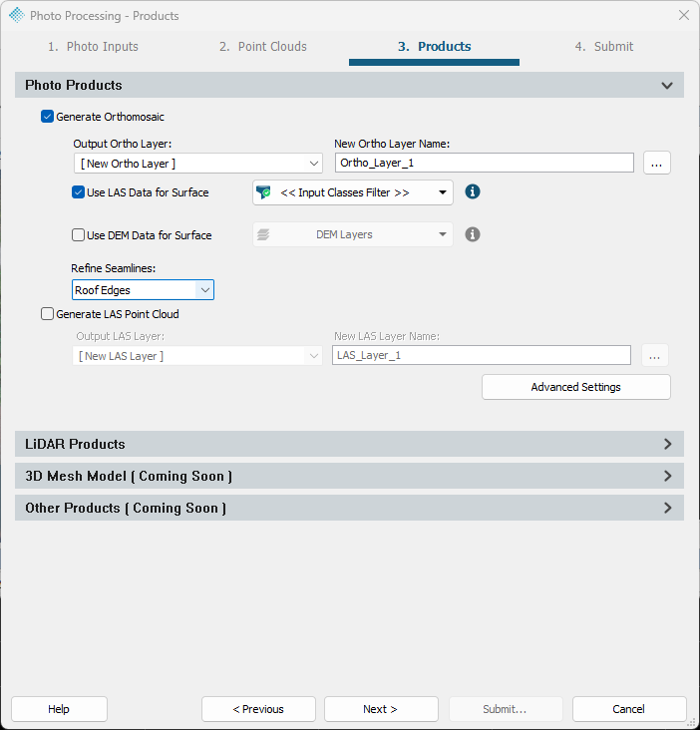The width and height of the screenshot is (700, 730).
Task: Collapse the Photo Products section
Action: [x=349, y=85]
